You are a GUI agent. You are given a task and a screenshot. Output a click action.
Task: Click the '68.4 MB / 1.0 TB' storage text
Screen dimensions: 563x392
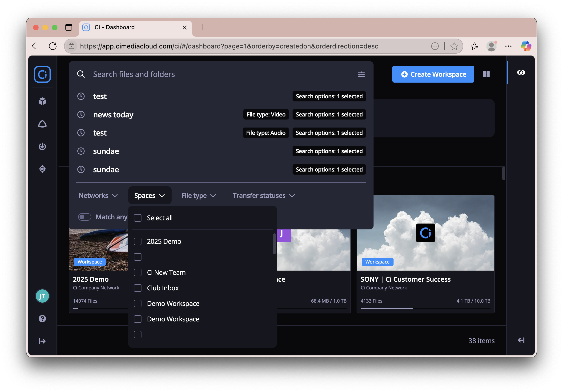coord(329,301)
